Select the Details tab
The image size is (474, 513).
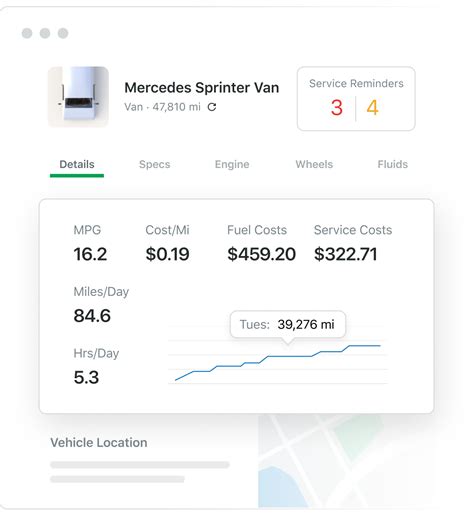(x=77, y=164)
